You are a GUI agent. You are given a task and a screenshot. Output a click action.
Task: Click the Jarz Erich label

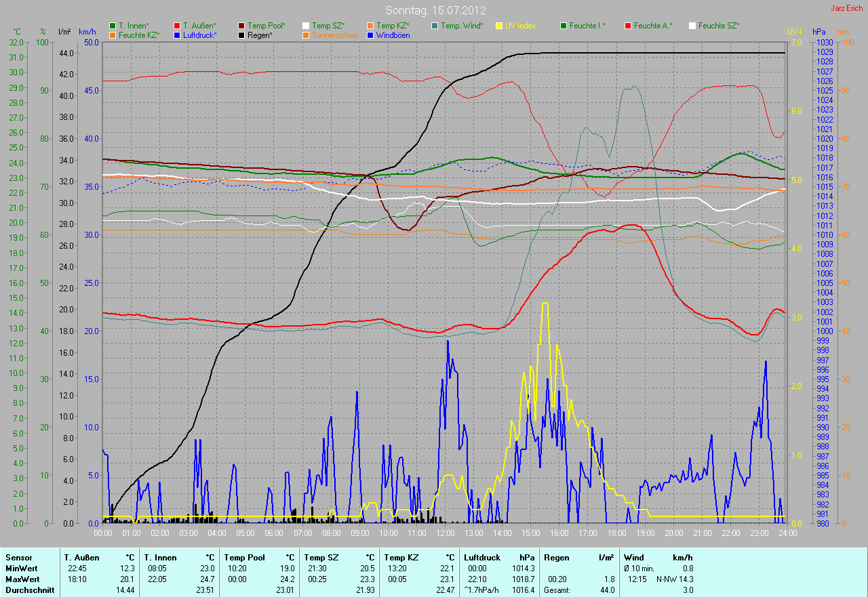tap(848, 8)
